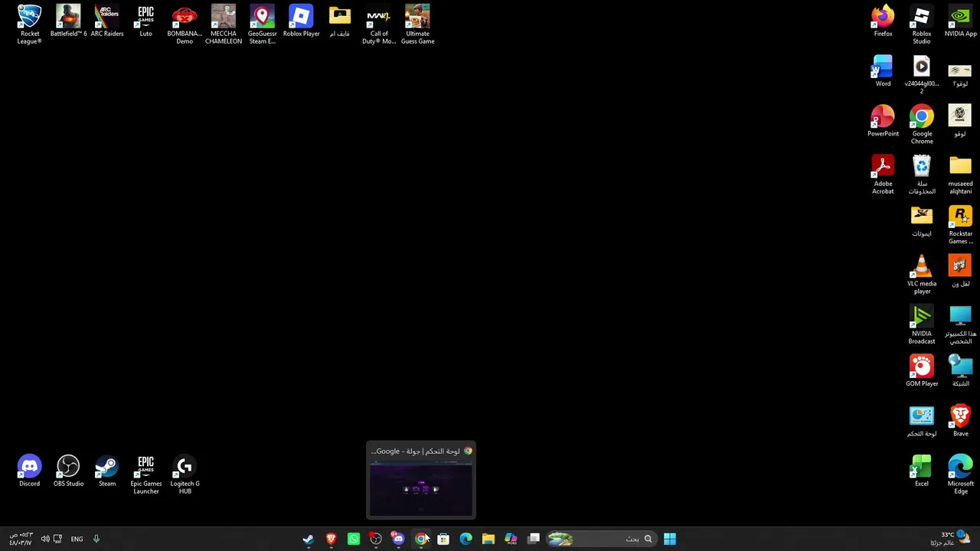980x551 pixels.
Task: Click the Brave taskbar icon
Action: [x=331, y=539]
